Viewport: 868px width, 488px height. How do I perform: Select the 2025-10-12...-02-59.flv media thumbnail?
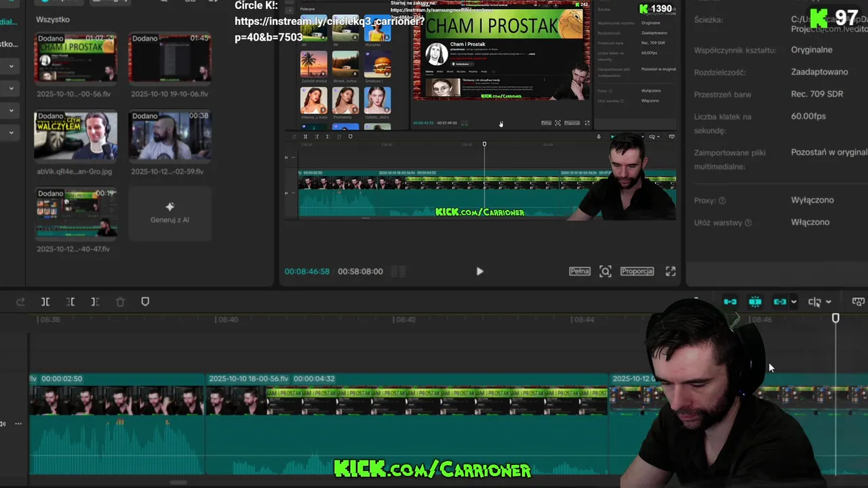[x=170, y=136]
